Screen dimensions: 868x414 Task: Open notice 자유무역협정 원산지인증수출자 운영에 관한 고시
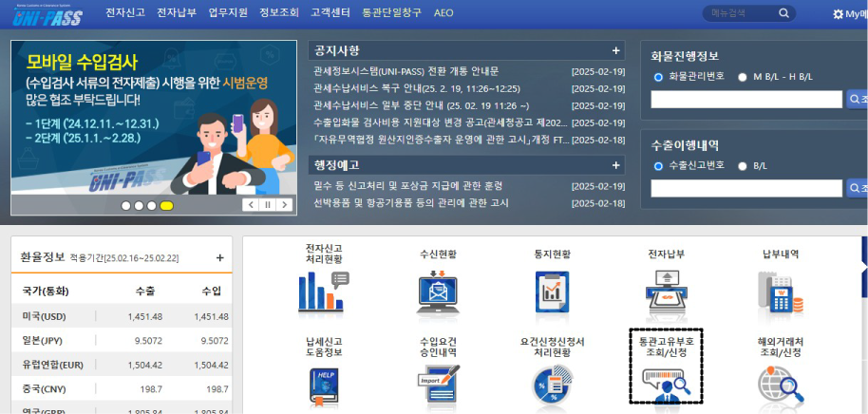(x=441, y=140)
